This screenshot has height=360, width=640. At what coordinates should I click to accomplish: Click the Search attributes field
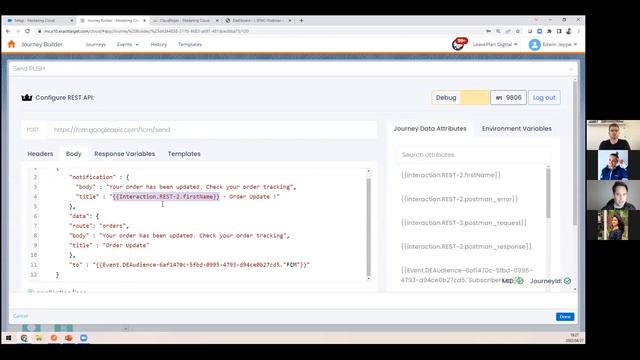coord(473,155)
